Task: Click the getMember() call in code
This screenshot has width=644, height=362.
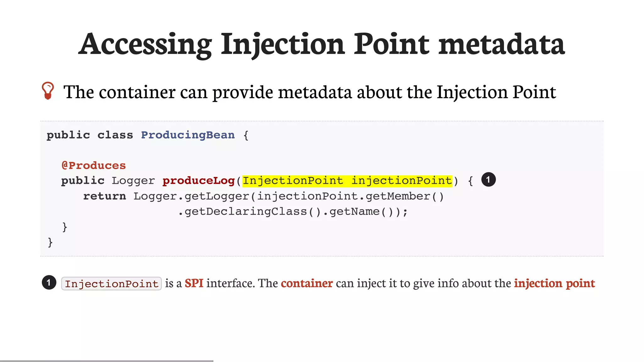Action: 405,196
